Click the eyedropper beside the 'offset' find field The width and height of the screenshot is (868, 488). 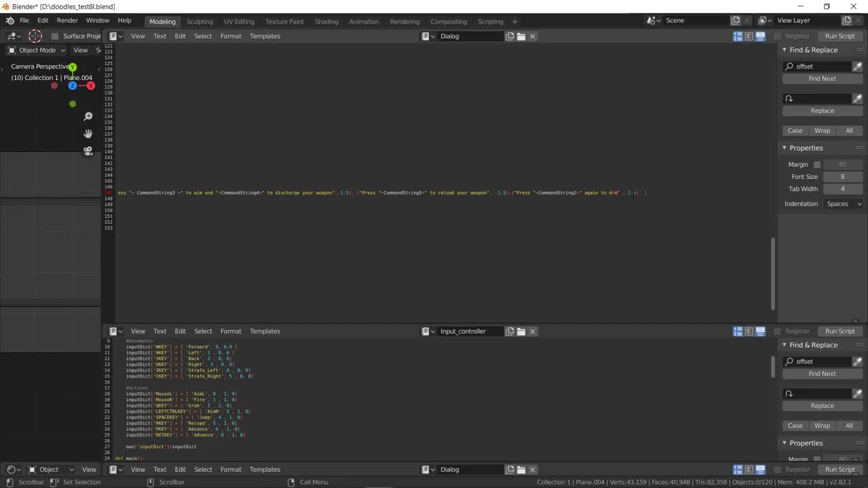coord(857,66)
